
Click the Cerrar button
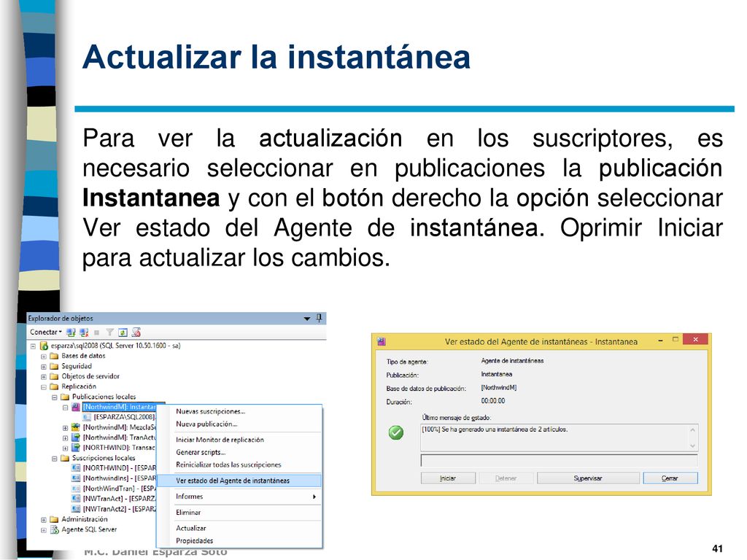pyautogui.click(x=670, y=478)
